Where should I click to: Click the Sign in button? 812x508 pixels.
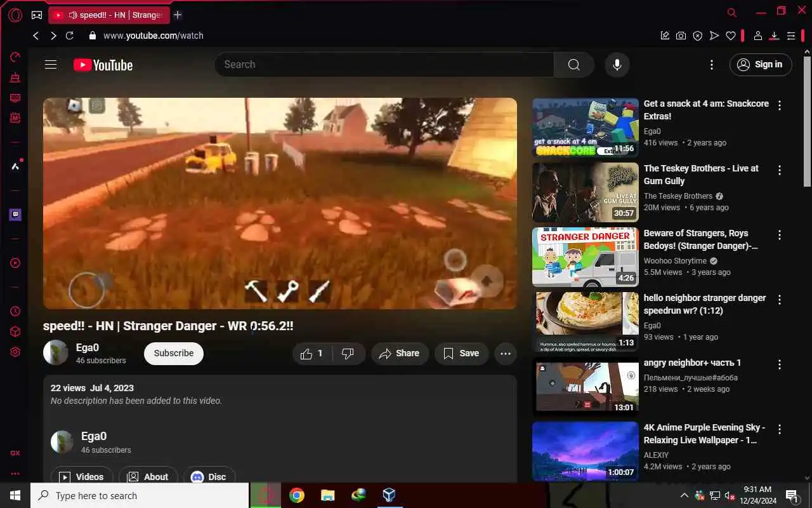coord(761,64)
